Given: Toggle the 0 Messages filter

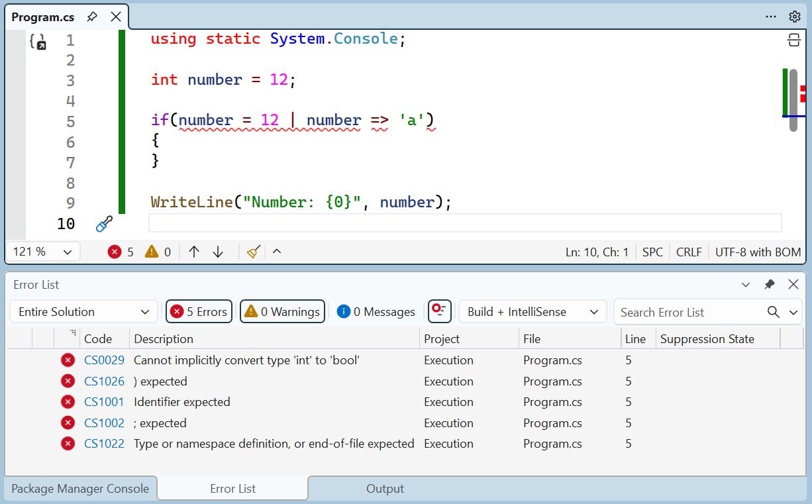Looking at the screenshot, I should 376,311.
